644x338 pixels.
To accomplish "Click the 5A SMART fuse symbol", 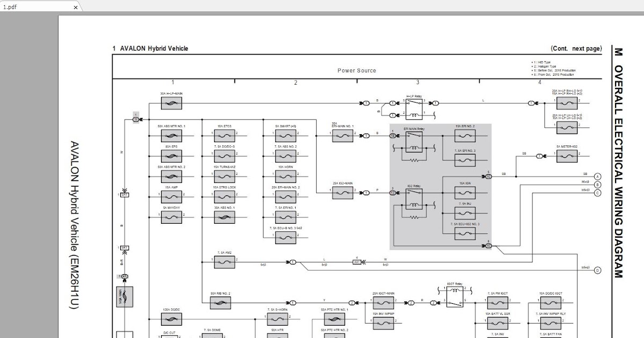I will click(286, 135).
